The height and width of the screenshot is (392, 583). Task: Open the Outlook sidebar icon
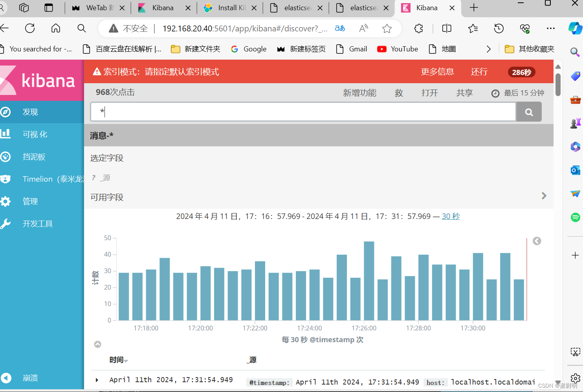coord(575,170)
